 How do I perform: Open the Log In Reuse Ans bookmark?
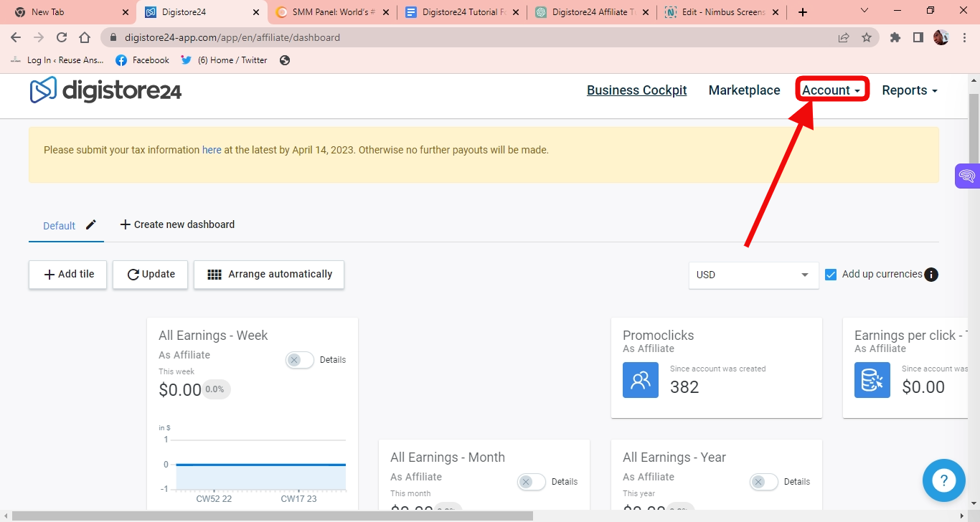[57, 60]
